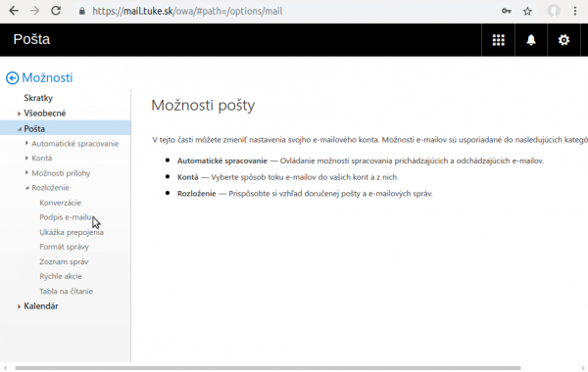The width and height of the screenshot is (588, 372).
Task: Select Všeobecné in the options tree
Action: (x=45, y=114)
